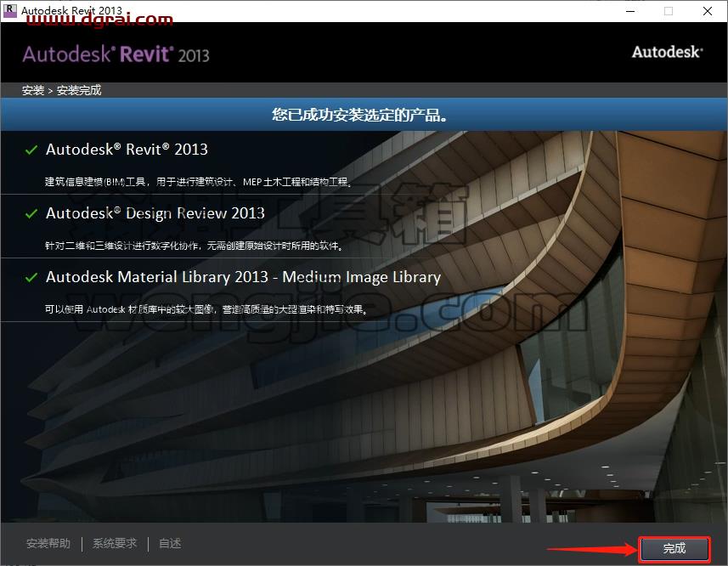Close the Autodesk Revit 2013 installer window
728x566 pixels.
pyautogui.click(x=707, y=11)
